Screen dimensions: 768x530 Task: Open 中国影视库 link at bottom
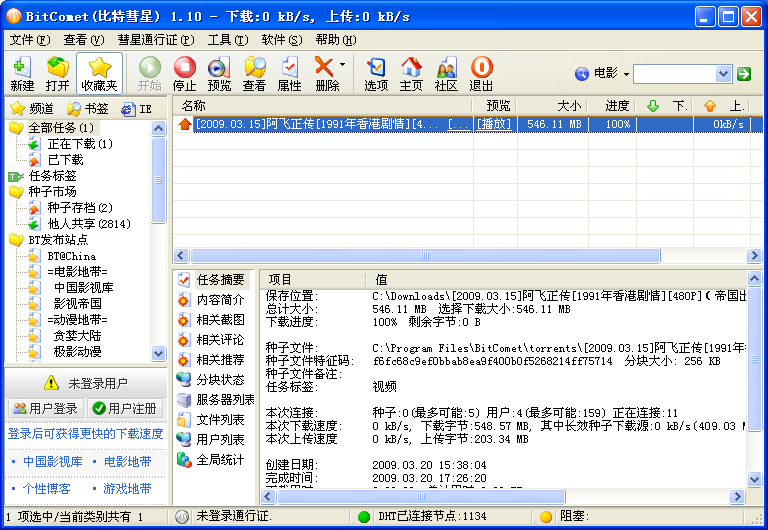(52, 461)
